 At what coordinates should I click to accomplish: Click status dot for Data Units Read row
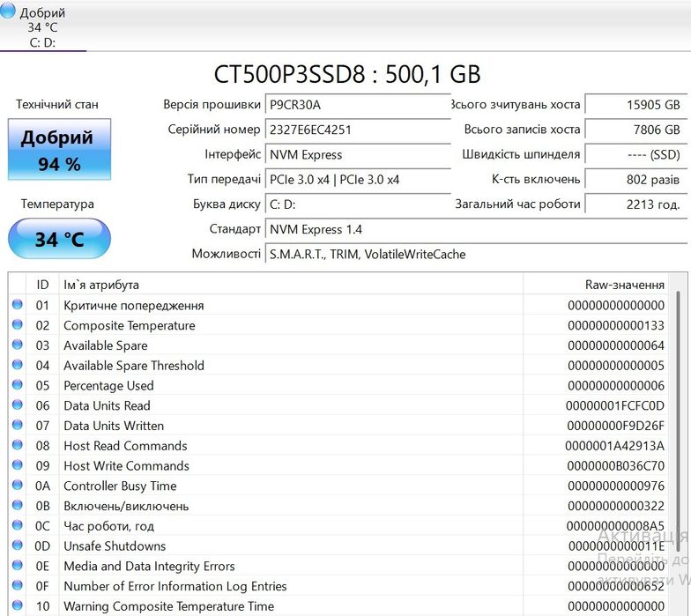pos(18,405)
